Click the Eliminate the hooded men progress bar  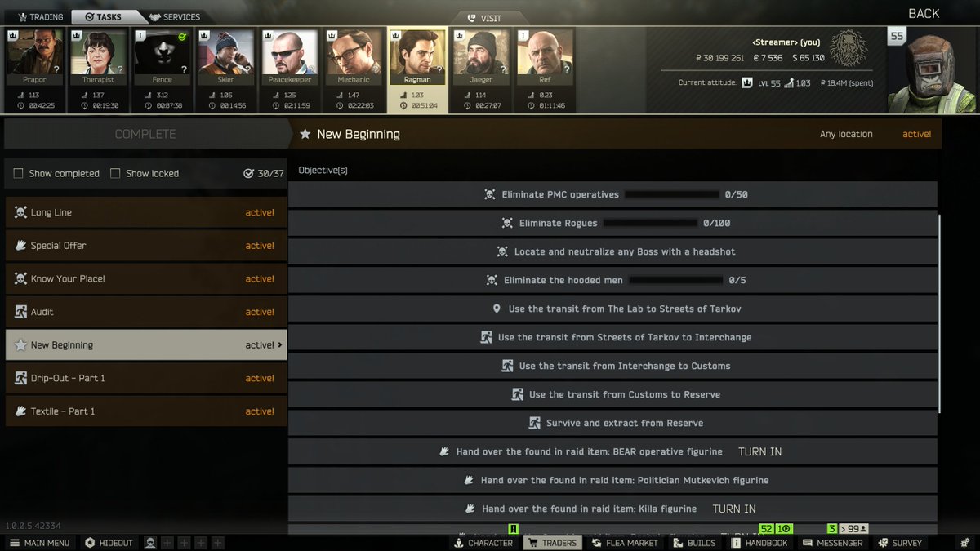(676, 280)
